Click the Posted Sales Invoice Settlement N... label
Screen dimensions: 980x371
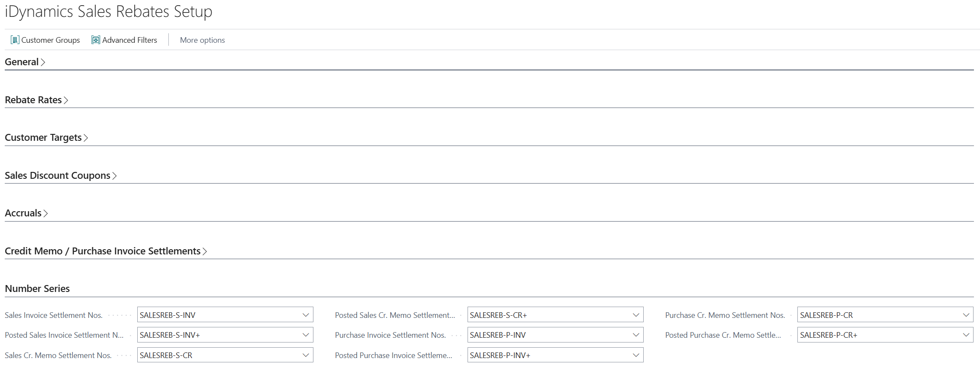click(x=64, y=335)
